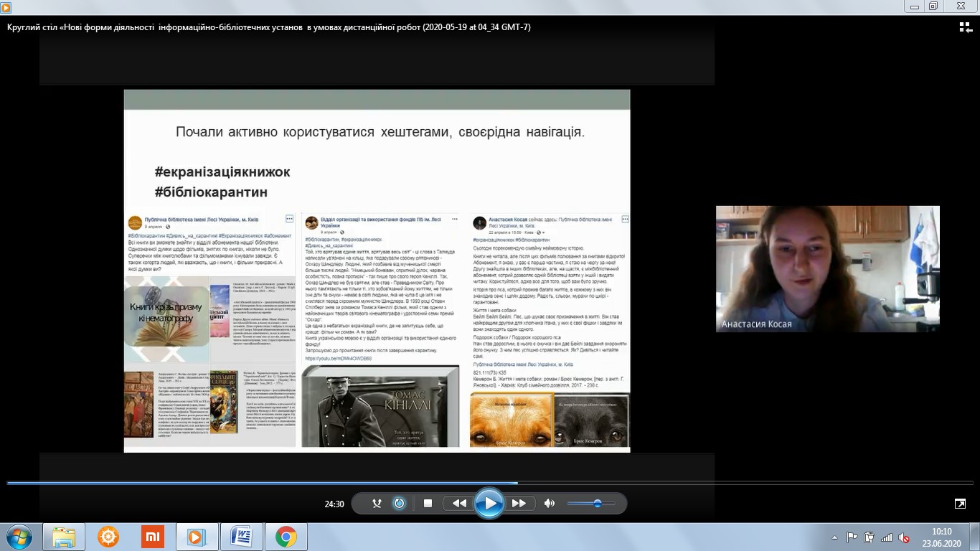Switch to Library using top-right icon
Screen dimensions: 980x551
(x=966, y=27)
